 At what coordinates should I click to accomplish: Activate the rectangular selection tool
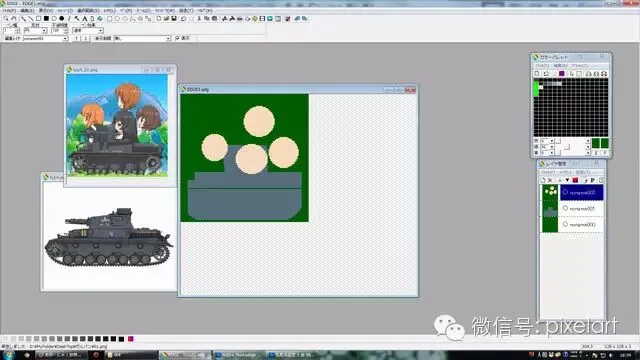pos(109,19)
